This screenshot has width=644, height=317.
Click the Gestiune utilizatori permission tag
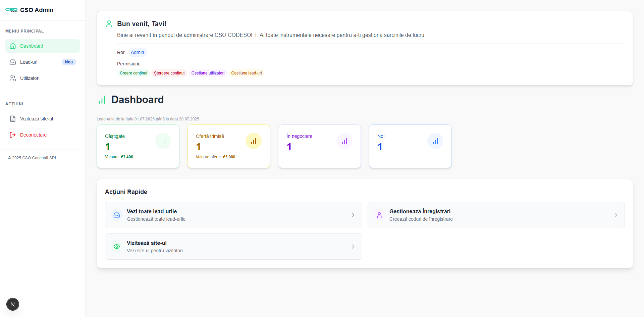[208, 73]
